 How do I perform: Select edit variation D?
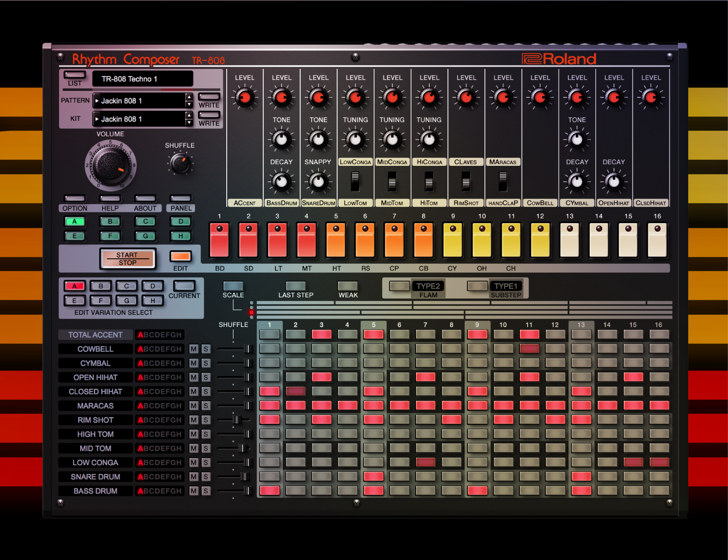pos(153,286)
